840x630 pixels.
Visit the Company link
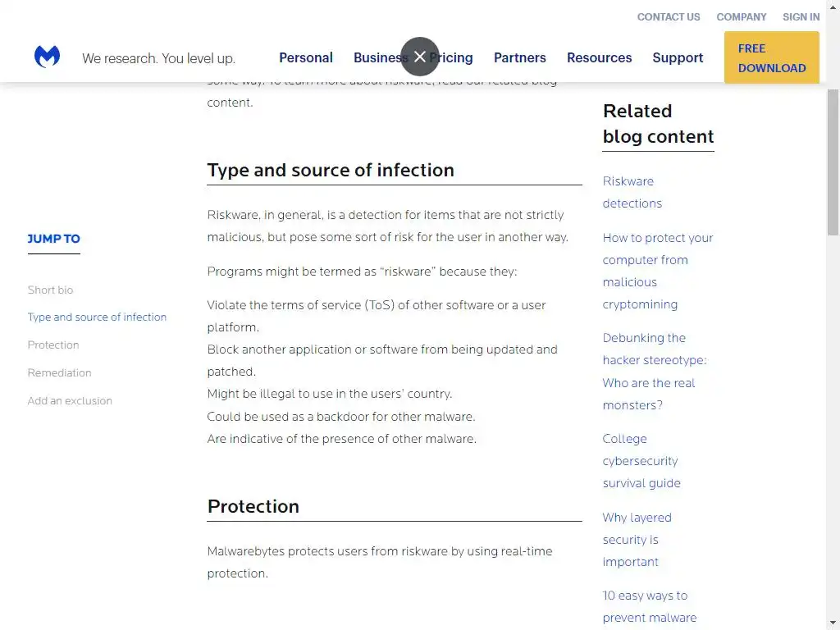point(741,16)
